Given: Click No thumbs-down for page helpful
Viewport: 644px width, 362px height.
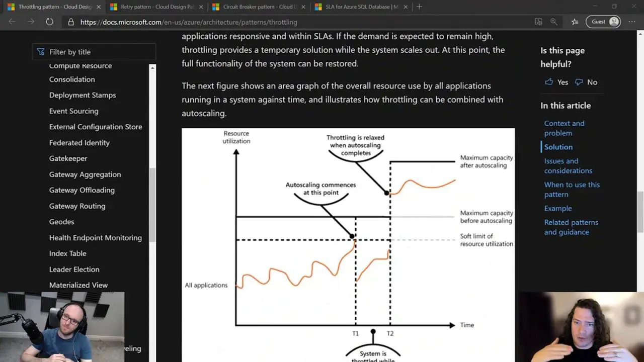Looking at the screenshot, I should [x=586, y=82].
